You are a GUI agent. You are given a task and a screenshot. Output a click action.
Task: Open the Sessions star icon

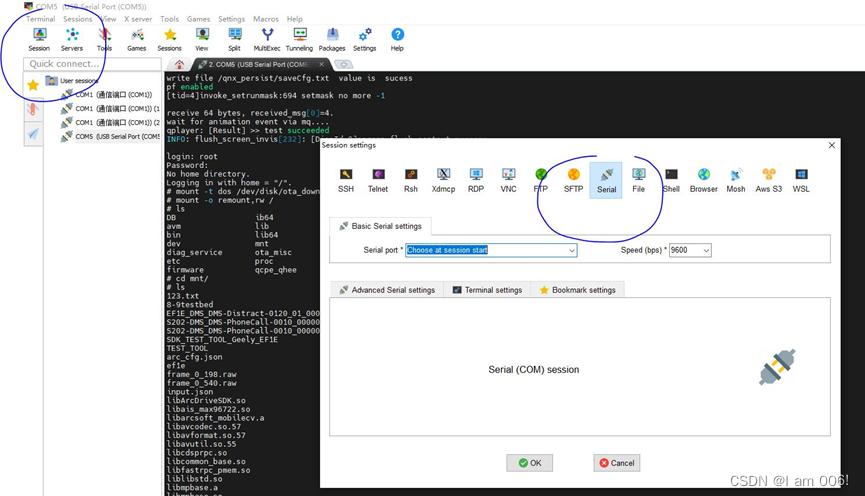pyautogui.click(x=169, y=40)
